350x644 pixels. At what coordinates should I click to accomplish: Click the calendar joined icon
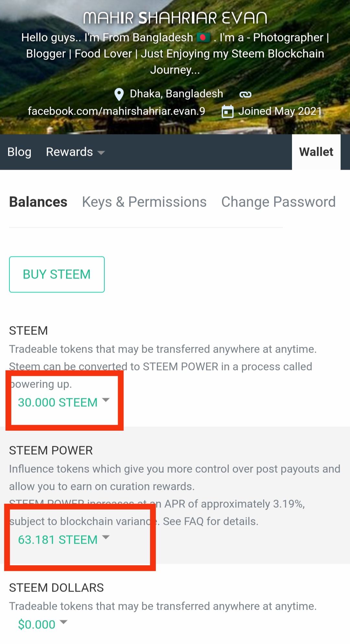[227, 111]
